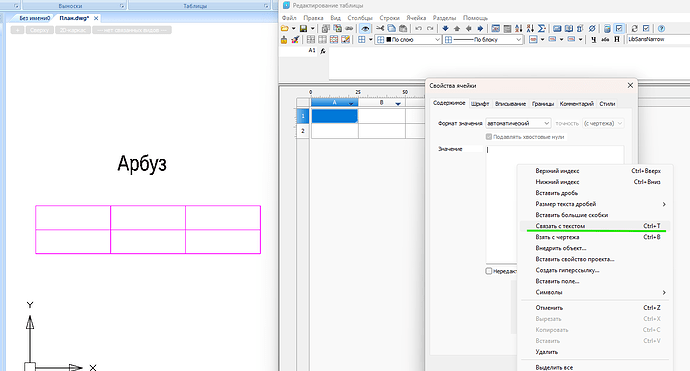The width and height of the screenshot is (690, 371).
Task: Expand the arrow next to the open folder icon
Action: (x=294, y=29)
